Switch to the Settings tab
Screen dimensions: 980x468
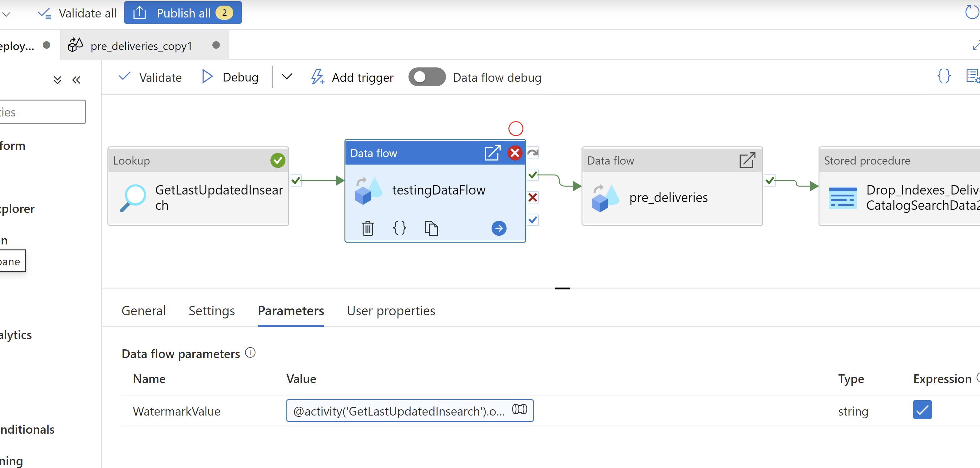211,311
